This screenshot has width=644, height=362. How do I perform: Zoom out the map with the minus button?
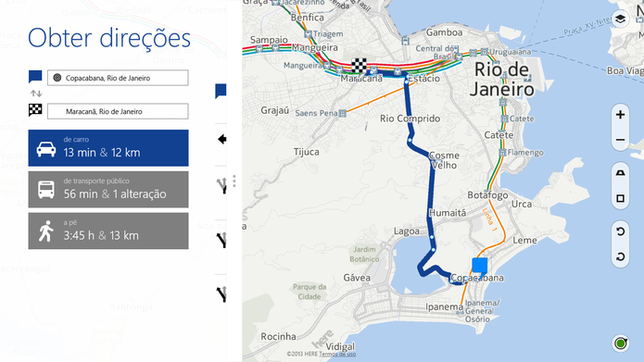(620, 140)
